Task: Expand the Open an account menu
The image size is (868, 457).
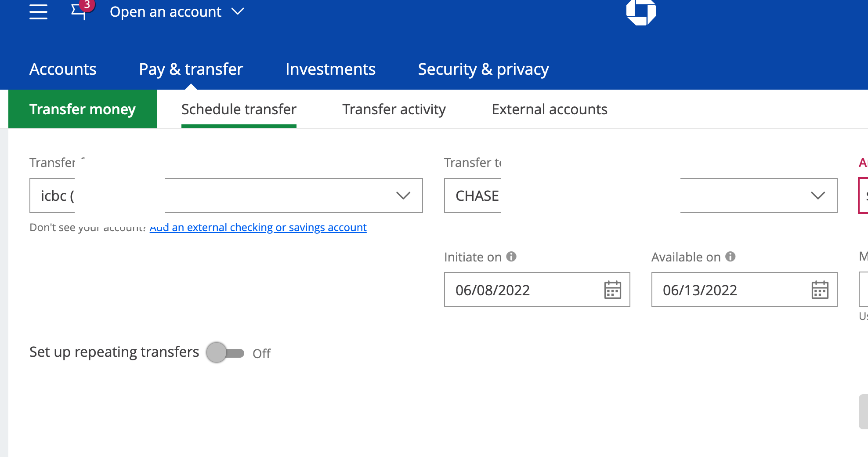Action: 177,12
